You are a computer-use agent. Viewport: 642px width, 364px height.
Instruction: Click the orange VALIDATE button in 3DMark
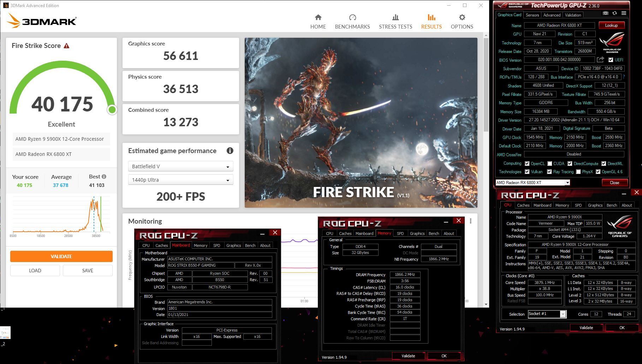coord(61,256)
